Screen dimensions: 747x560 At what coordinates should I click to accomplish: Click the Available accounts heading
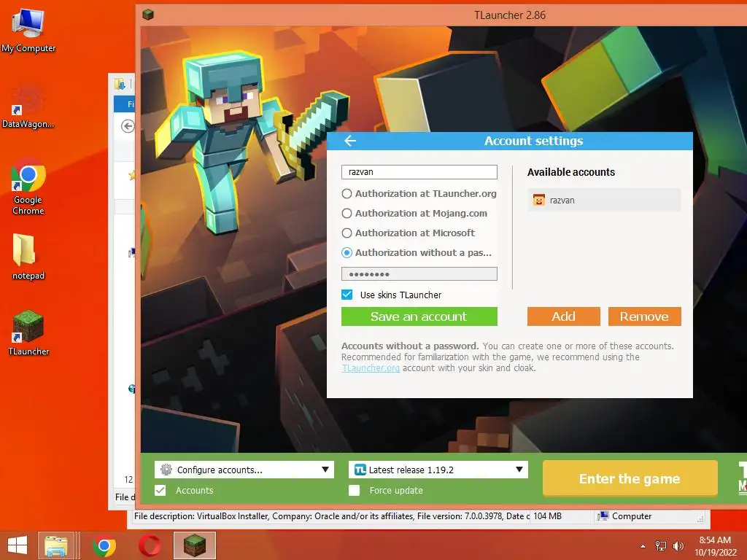click(571, 172)
